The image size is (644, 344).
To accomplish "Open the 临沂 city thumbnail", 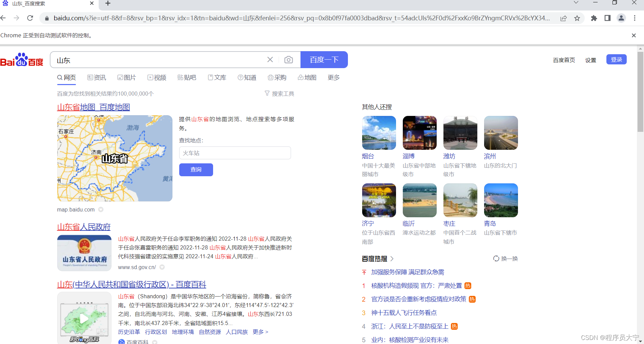I will point(420,200).
